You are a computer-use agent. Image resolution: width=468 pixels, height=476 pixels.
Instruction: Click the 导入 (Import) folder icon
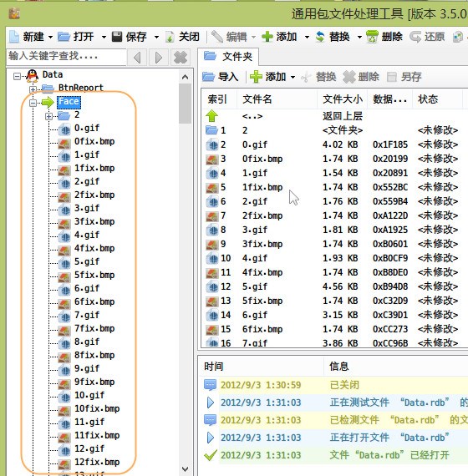pos(208,77)
